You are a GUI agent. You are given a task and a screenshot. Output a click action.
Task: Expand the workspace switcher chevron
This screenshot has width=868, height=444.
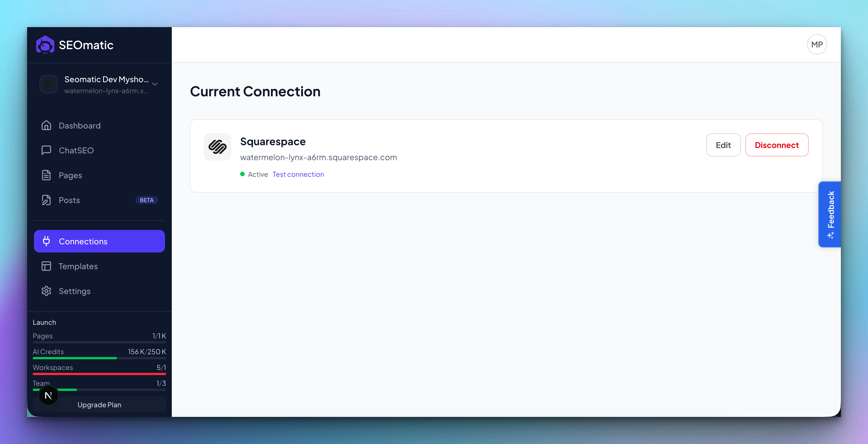tap(155, 84)
